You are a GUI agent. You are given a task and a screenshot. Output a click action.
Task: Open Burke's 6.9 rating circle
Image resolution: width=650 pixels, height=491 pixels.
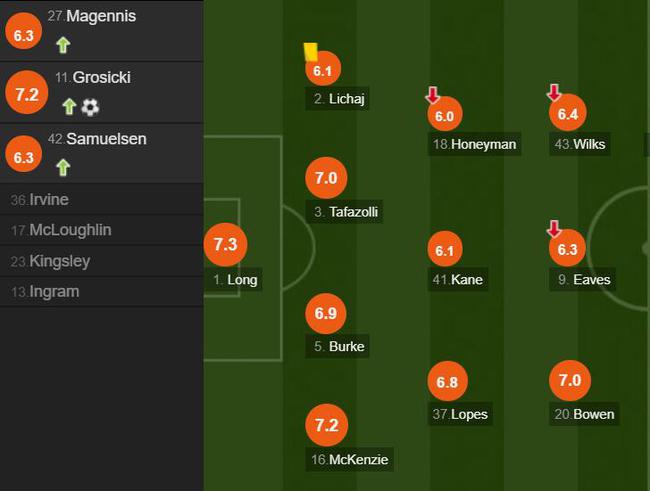click(326, 314)
